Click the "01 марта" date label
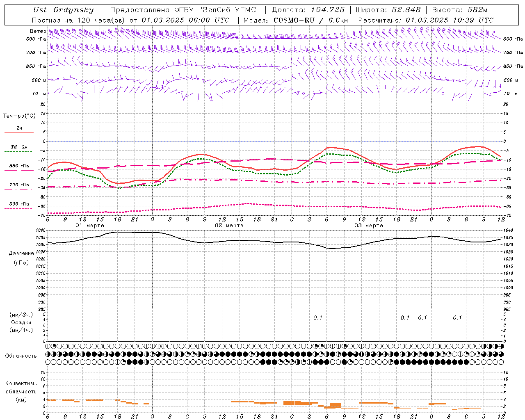This screenshot has width=525, height=420. (x=90, y=226)
